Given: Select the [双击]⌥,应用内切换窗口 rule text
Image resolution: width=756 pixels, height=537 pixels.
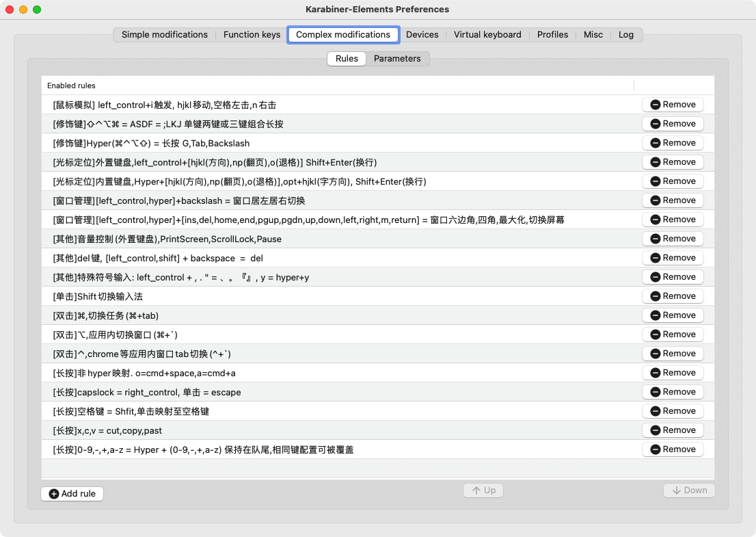Looking at the screenshot, I should pyautogui.click(x=116, y=335).
